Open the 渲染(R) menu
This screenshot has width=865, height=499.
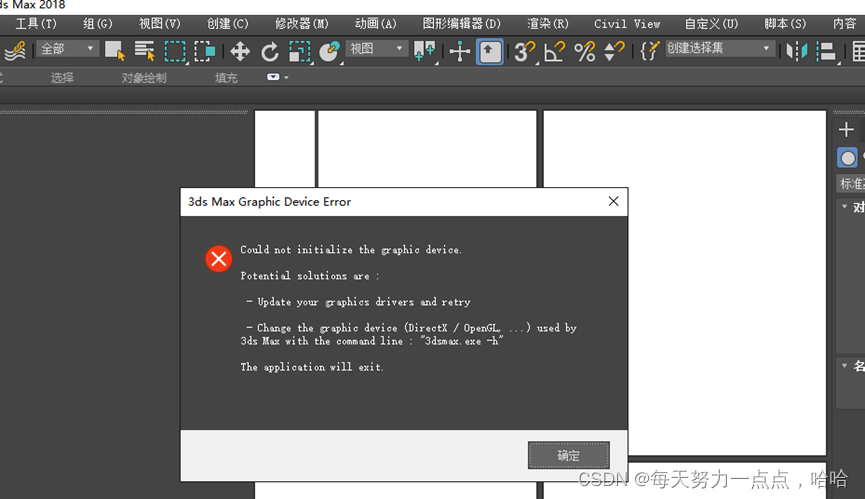click(547, 24)
